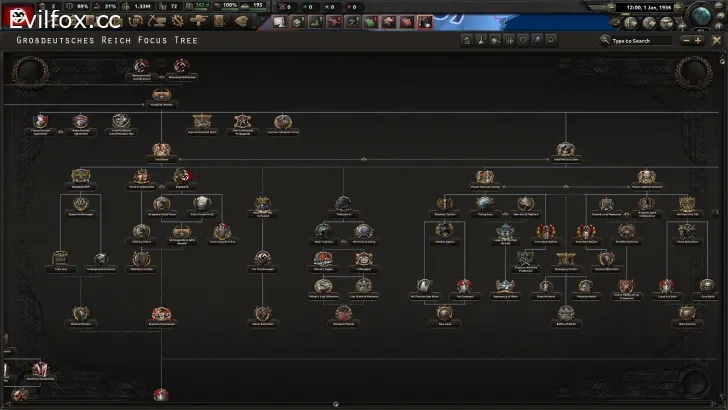728x410 pixels.
Task: Click the Expand Volkswagen focus icon
Action: [x=81, y=203]
